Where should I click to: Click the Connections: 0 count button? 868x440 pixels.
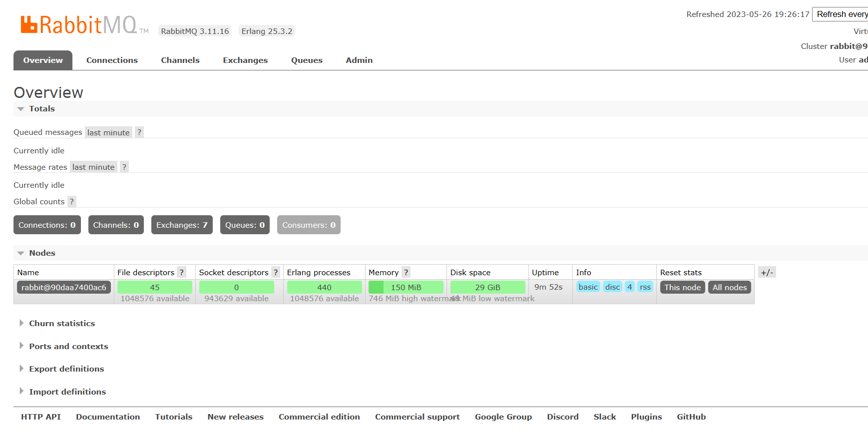pyautogui.click(x=47, y=225)
